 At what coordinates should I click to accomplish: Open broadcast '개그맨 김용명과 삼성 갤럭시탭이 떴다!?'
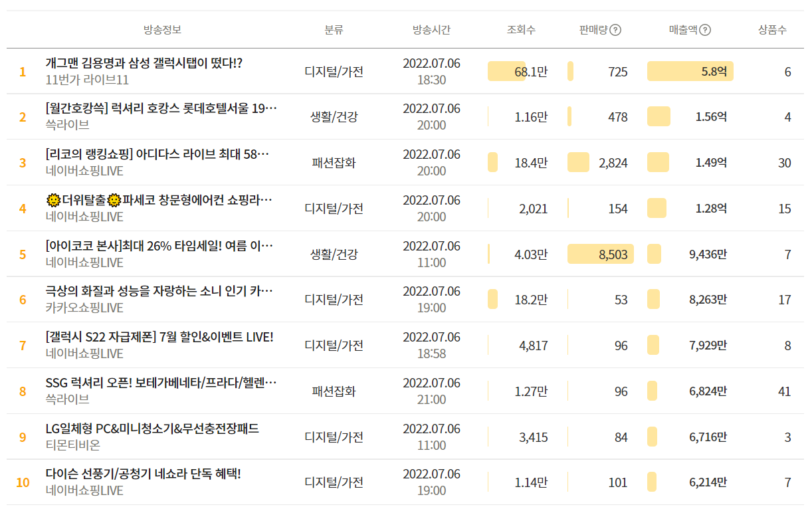144,63
